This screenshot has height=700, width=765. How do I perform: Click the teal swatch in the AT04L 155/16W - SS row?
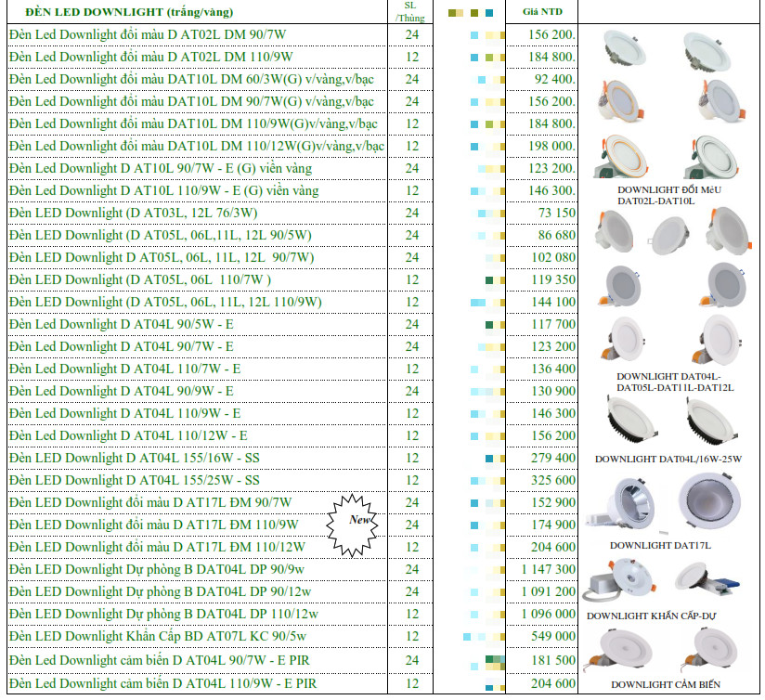pos(489,458)
